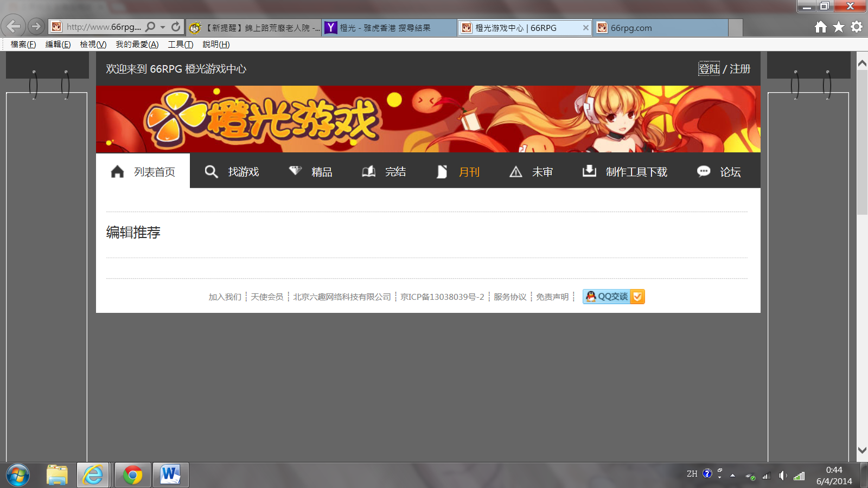Open the 月刊 navigation item

click(x=469, y=172)
